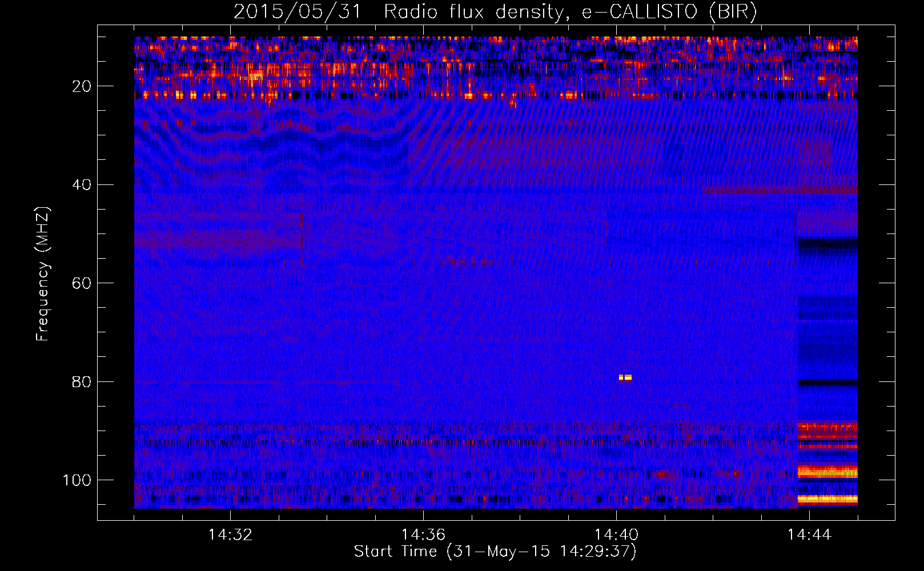
Task: Click the 80 frequency tick label
Action: point(82,381)
